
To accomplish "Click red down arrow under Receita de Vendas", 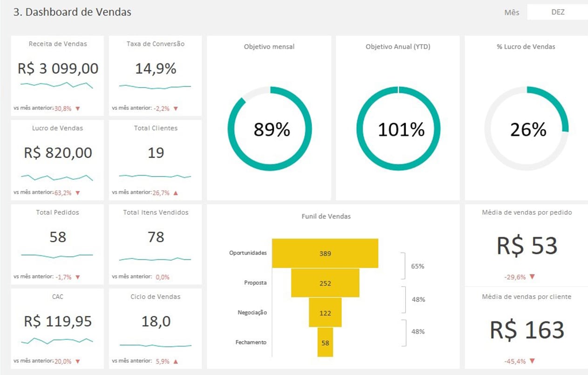I will click(78, 109).
